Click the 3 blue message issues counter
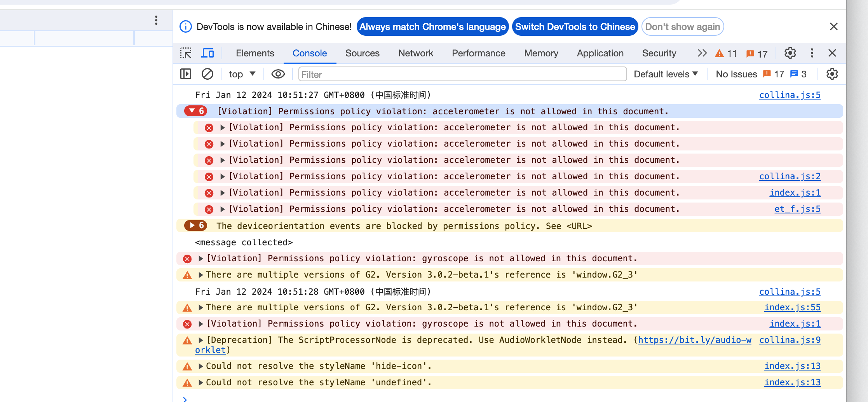 [x=799, y=74]
